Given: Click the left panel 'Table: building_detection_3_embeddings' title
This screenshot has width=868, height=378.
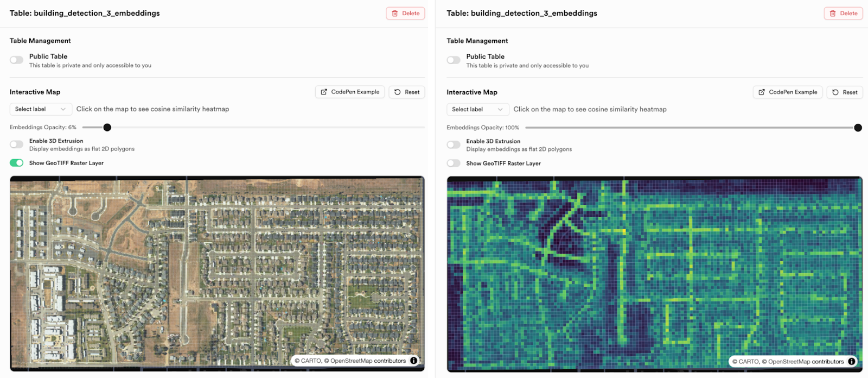Looking at the screenshot, I should (85, 13).
